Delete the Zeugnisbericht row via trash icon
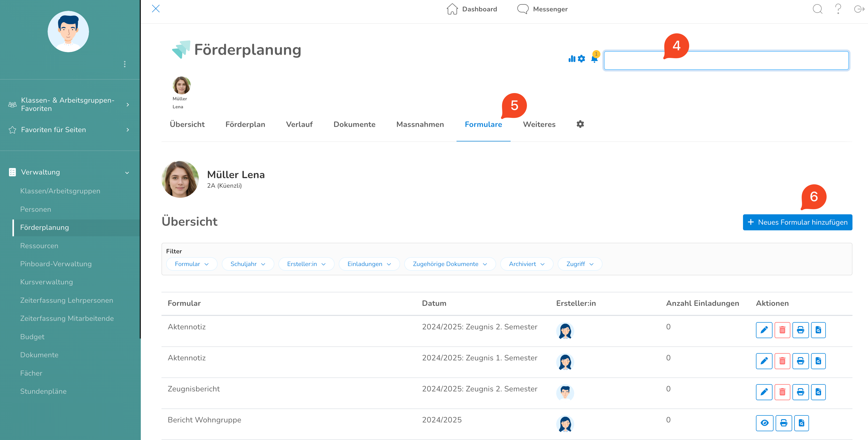The image size is (868, 440). click(782, 392)
